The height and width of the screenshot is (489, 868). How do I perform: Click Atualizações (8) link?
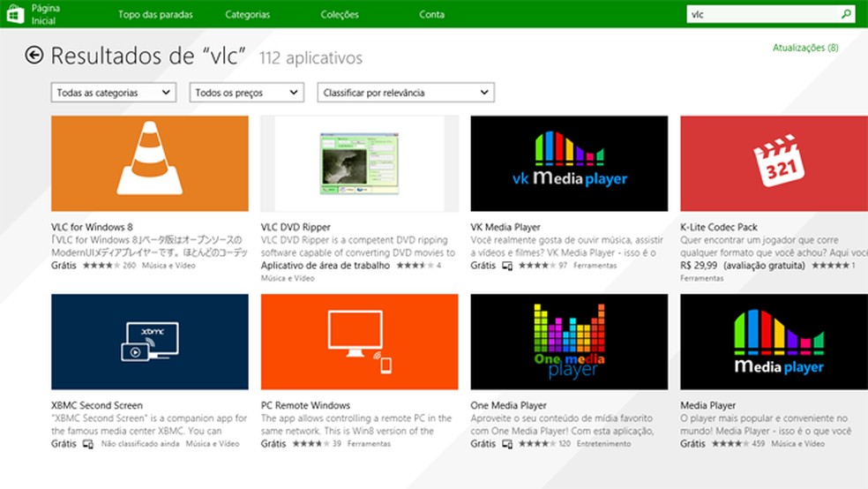coord(805,48)
